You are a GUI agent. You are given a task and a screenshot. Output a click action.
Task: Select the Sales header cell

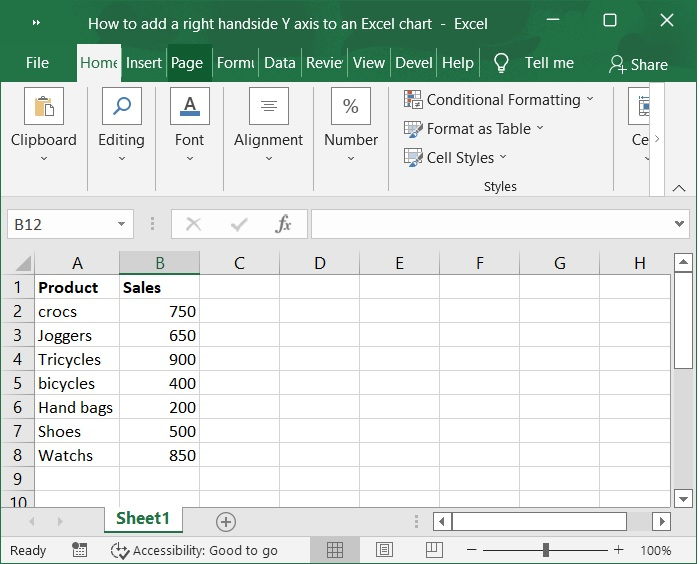[x=159, y=288]
